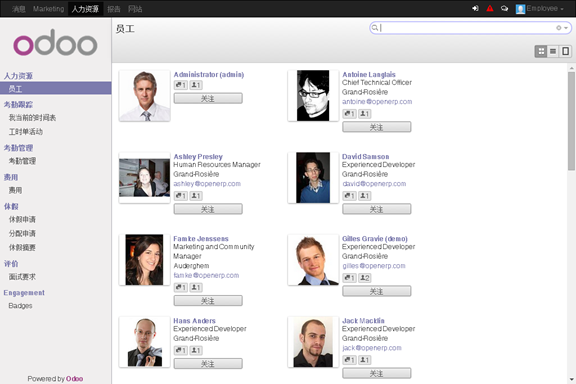576x384 pixels.
Task: Open the 人力资源 top menu
Action: pos(85,9)
